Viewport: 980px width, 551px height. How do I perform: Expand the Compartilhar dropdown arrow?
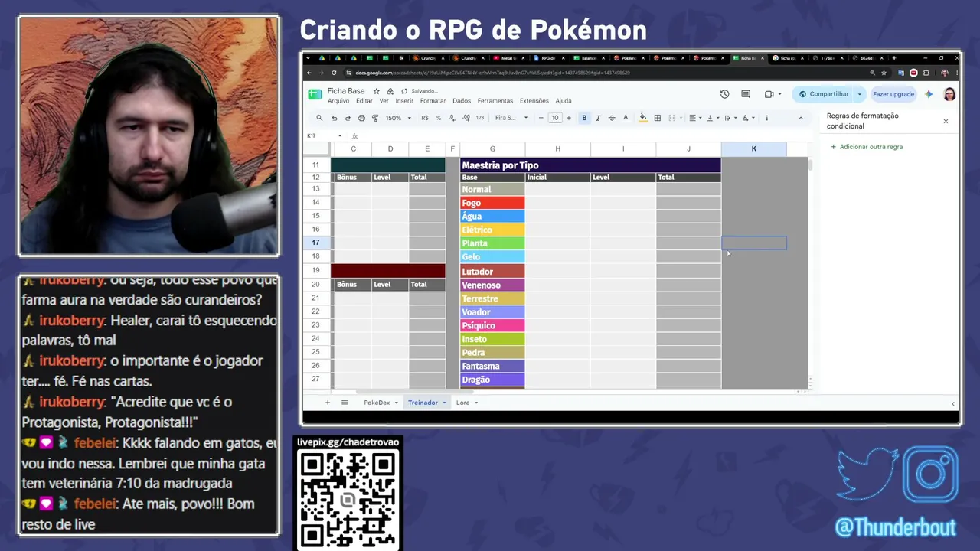coord(859,94)
